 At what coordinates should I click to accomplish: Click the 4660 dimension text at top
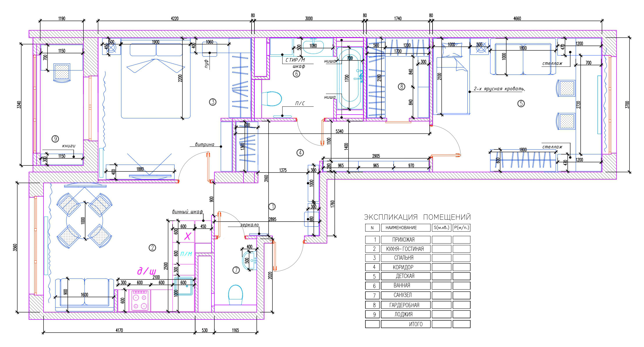(517, 19)
